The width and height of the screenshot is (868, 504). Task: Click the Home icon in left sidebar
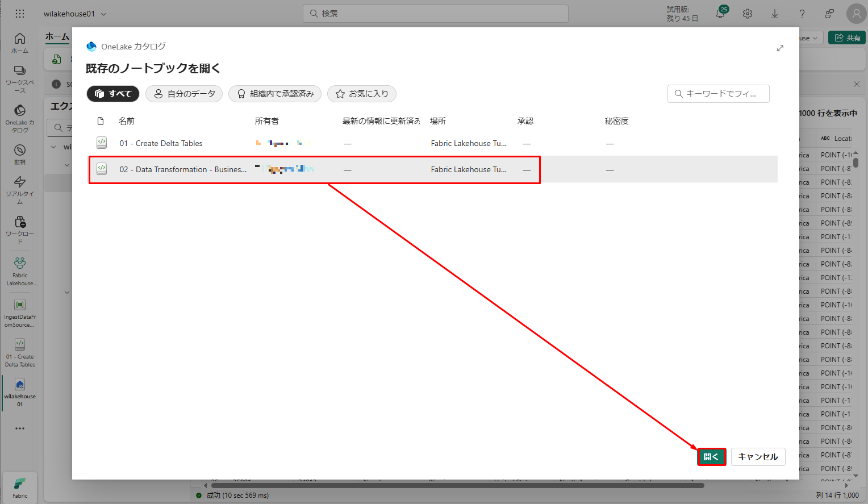tap(20, 43)
